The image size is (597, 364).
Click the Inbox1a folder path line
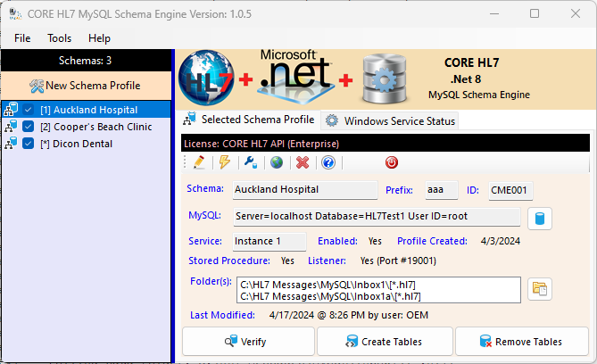[x=330, y=296]
